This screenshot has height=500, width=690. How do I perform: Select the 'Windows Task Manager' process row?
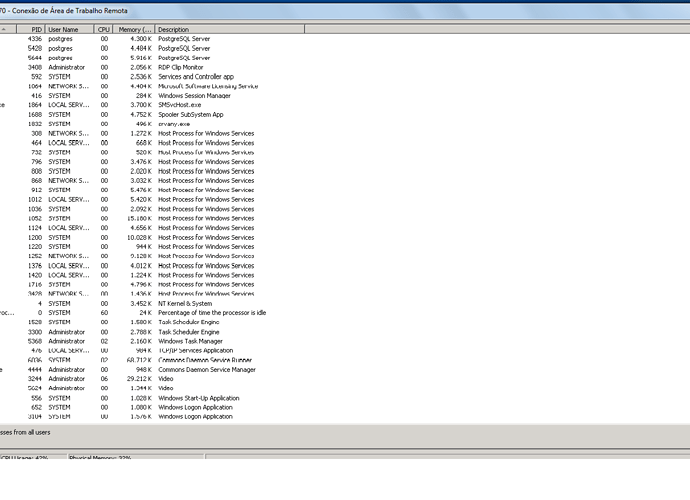point(152,341)
